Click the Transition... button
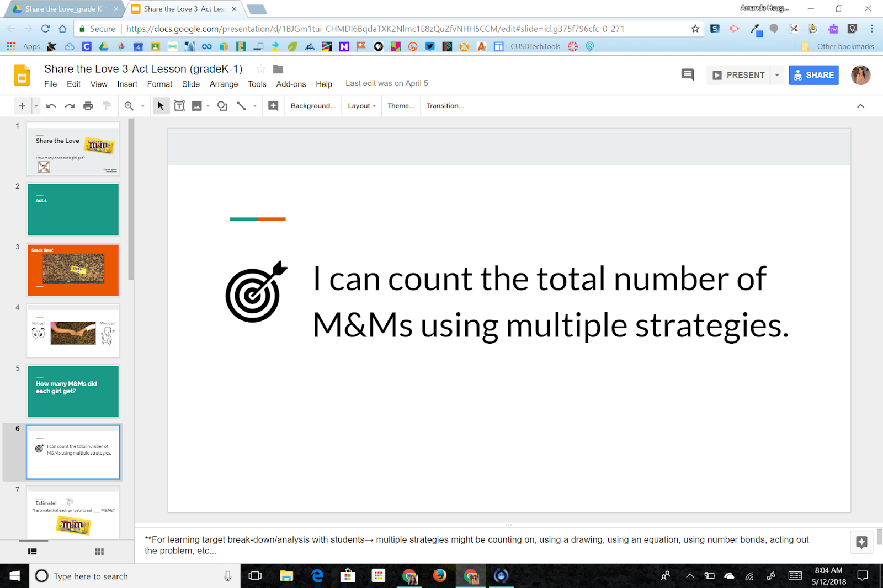 [445, 106]
